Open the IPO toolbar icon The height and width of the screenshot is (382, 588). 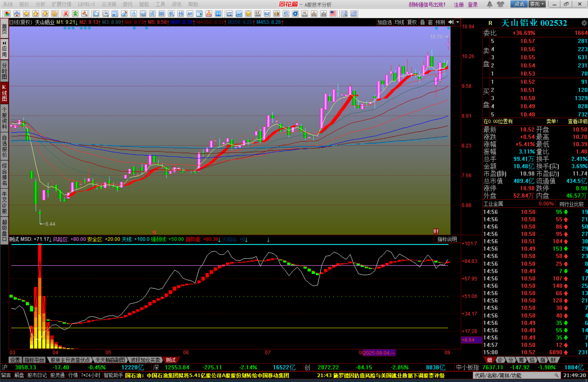(x=218, y=14)
